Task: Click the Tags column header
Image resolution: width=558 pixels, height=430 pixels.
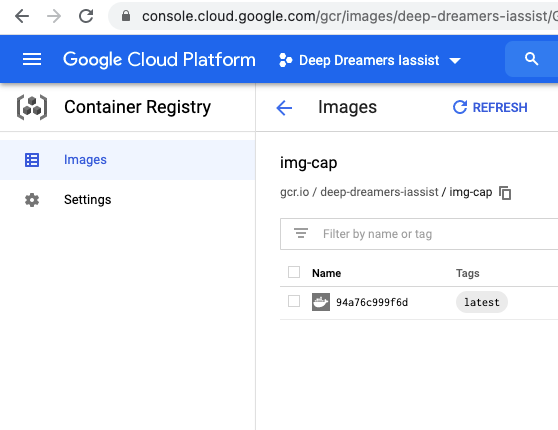Action: [468, 273]
